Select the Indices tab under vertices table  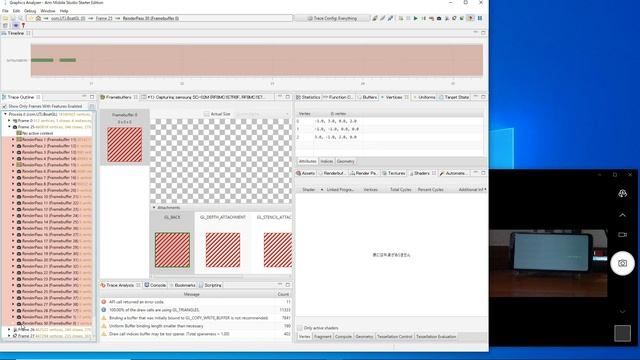(327, 161)
